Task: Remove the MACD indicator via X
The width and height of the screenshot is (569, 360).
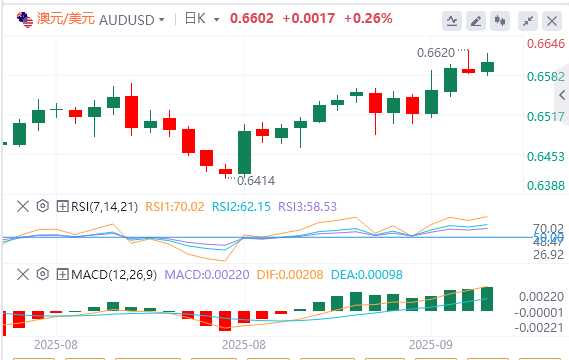Action: coord(23,274)
